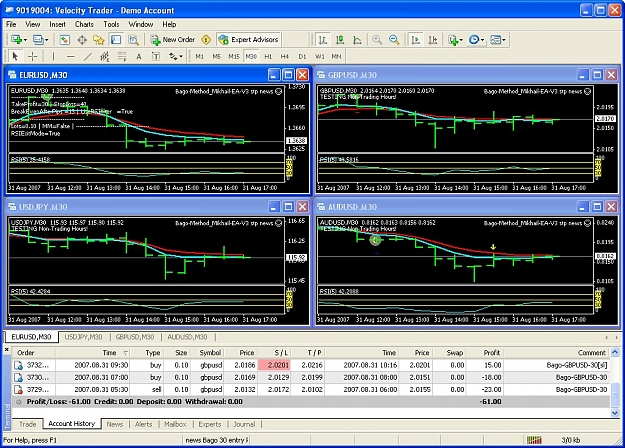The height and width of the screenshot is (448, 625).
Task: Click Account History scrollbar down arrow
Action: pos(615,413)
